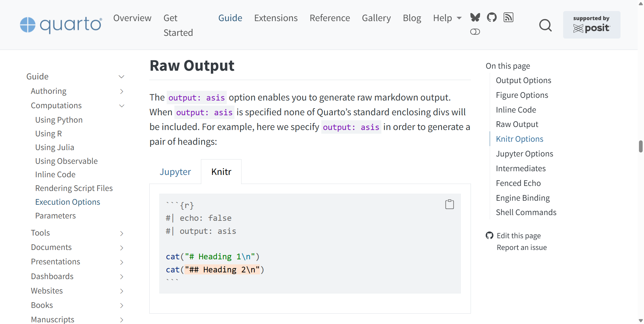The height and width of the screenshot is (324, 644).
Task: Open the Jupyter Options page link
Action: [524, 153]
